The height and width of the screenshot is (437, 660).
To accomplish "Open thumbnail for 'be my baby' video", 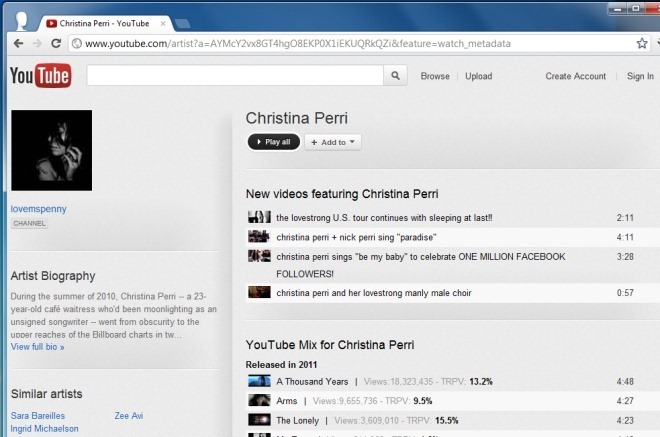I will (x=259, y=256).
